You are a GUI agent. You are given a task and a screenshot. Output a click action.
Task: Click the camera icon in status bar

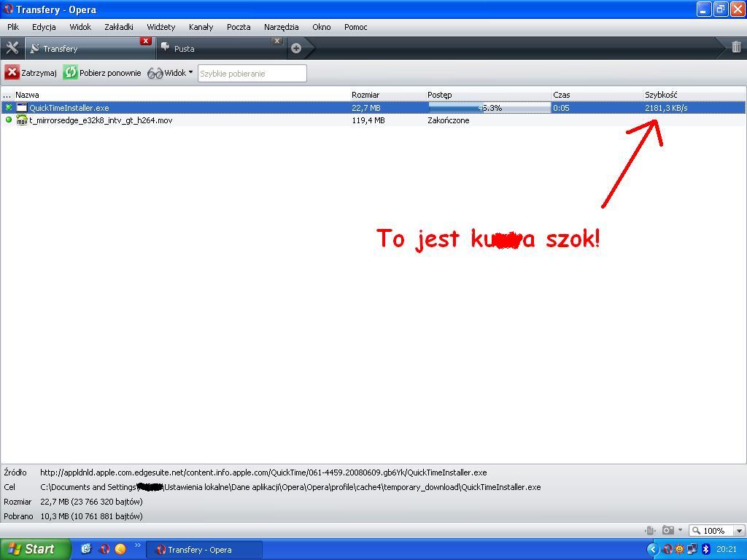pyautogui.click(x=667, y=530)
